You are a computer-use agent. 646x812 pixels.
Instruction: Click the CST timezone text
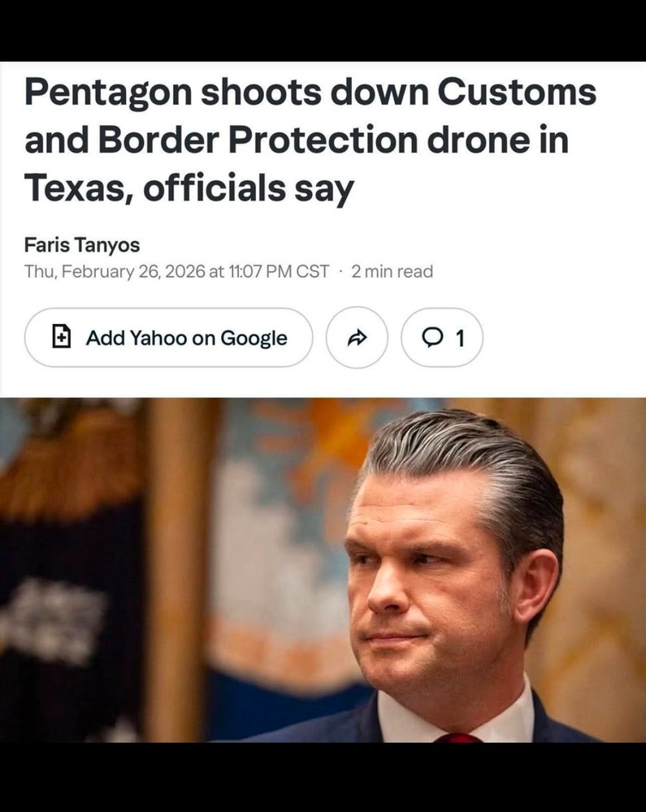pyautogui.click(x=312, y=271)
